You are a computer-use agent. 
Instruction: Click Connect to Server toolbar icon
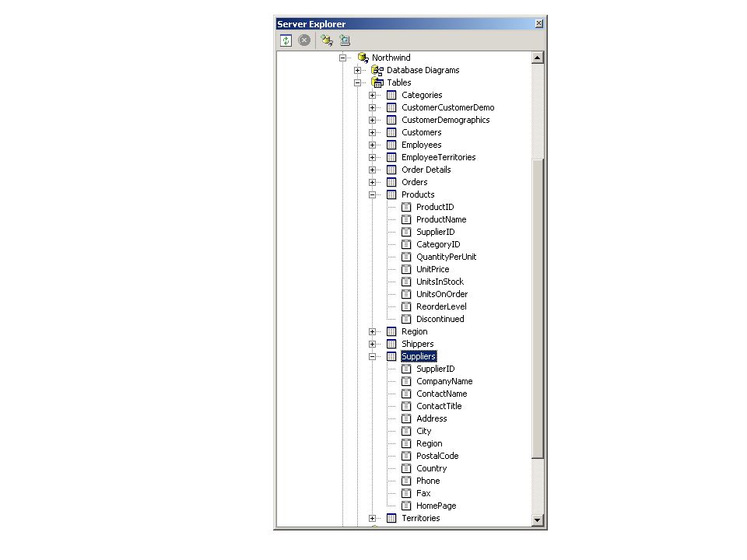[345, 40]
